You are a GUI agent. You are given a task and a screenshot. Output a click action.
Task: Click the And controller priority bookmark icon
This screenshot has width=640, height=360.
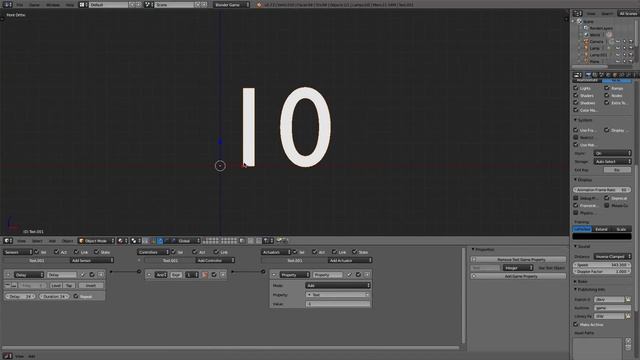click(205, 275)
